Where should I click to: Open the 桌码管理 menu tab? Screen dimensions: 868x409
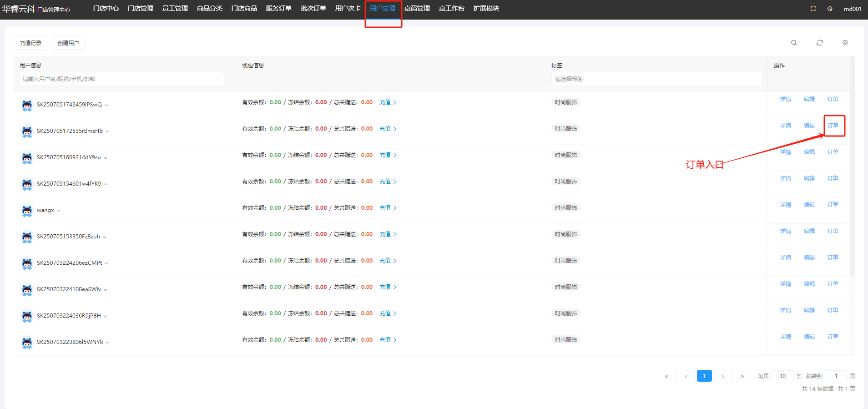tap(417, 9)
